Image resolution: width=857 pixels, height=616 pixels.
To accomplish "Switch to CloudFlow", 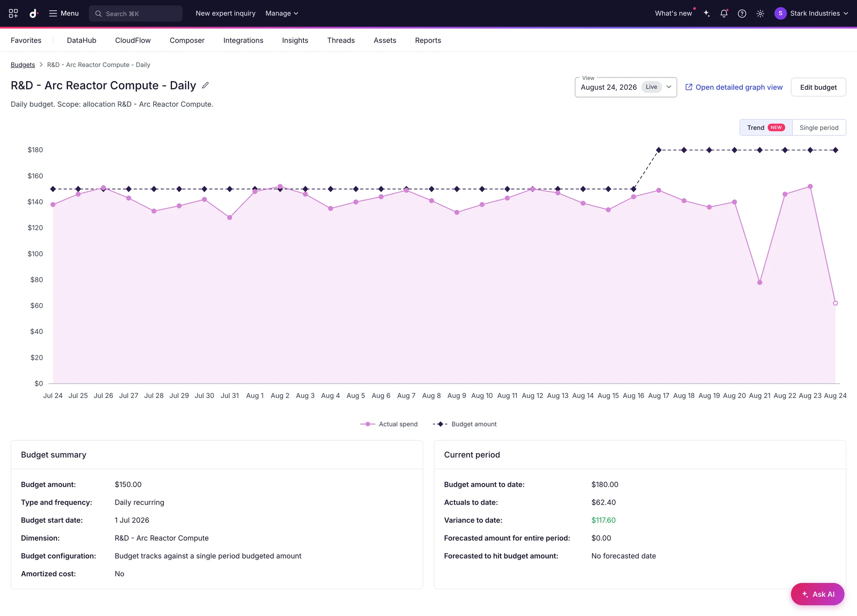I will pos(133,40).
